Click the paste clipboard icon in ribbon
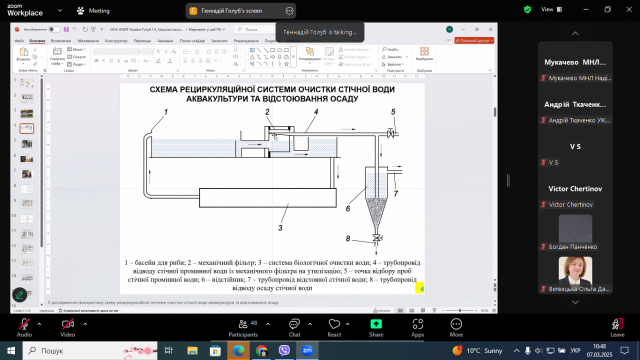 pyautogui.click(x=24, y=52)
